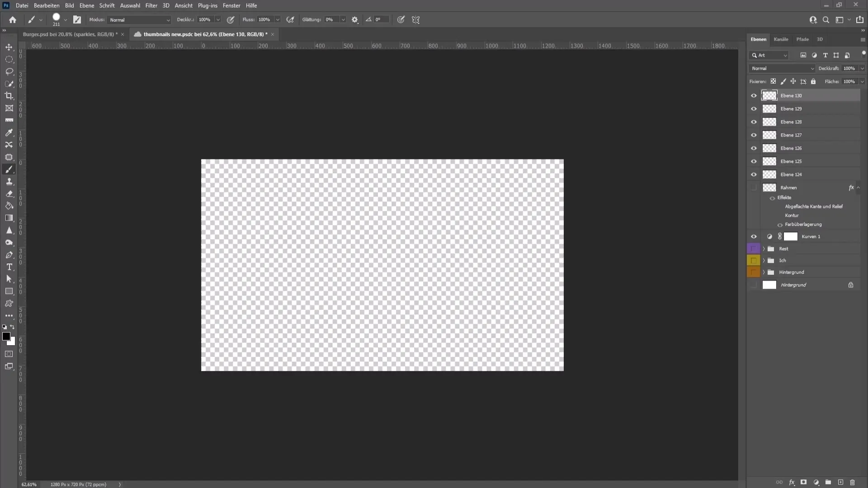This screenshot has width=868, height=488.
Task: Select the Eraser tool
Action: pos(8,194)
